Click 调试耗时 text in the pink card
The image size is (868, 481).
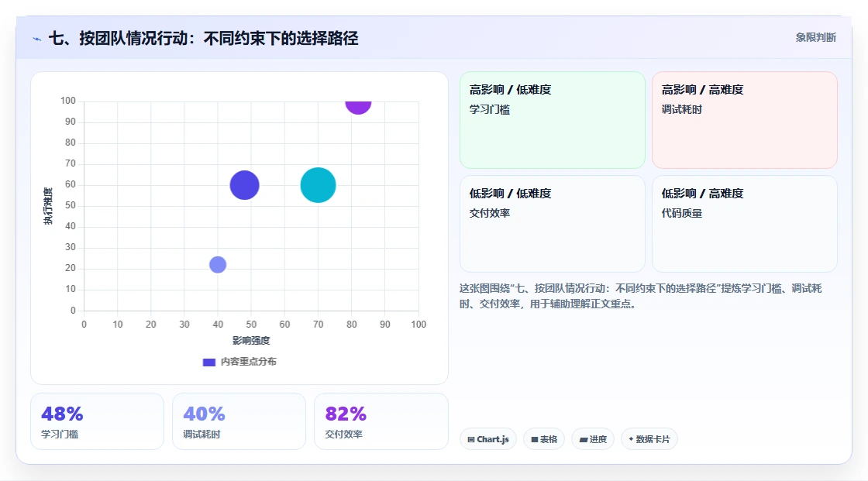click(x=681, y=109)
